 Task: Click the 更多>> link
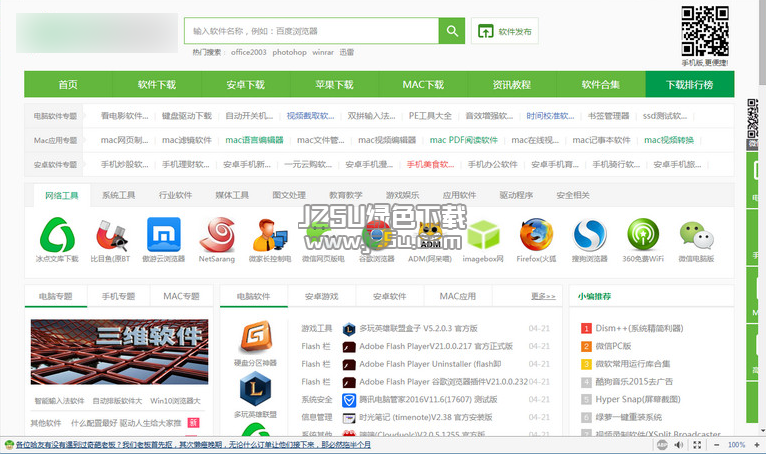[543, 296]
